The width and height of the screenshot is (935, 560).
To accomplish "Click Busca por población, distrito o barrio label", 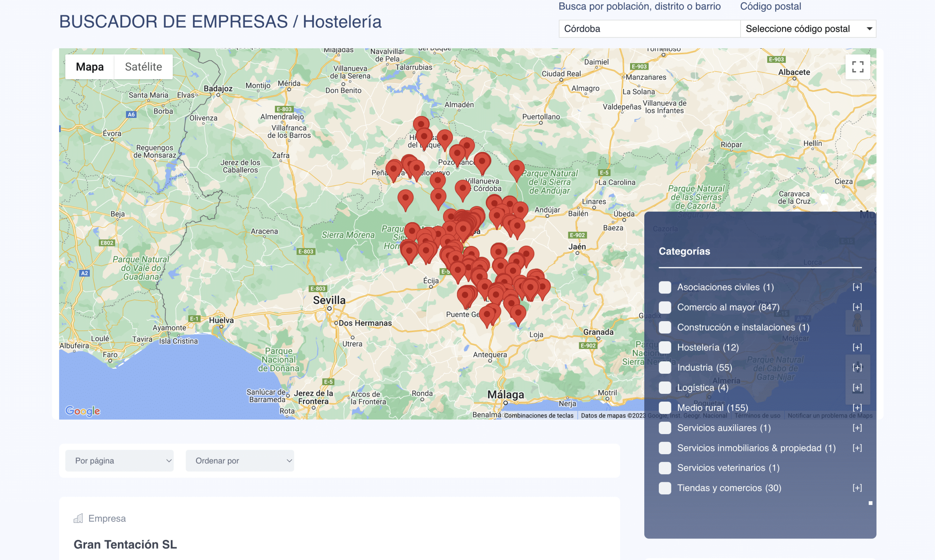I will click(640, 7).
